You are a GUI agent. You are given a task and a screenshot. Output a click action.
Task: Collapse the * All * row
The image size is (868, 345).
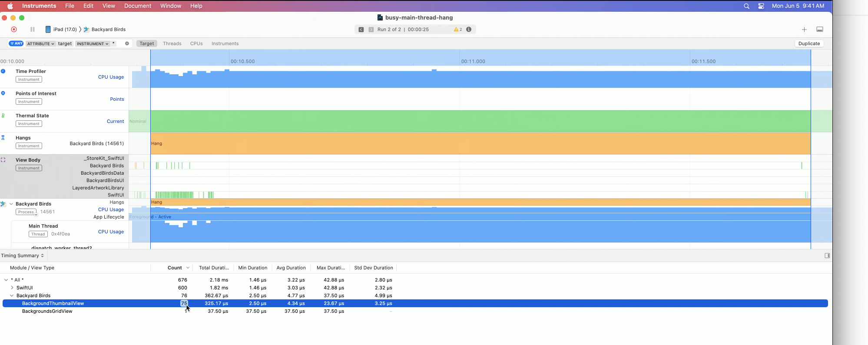point(6,280)
